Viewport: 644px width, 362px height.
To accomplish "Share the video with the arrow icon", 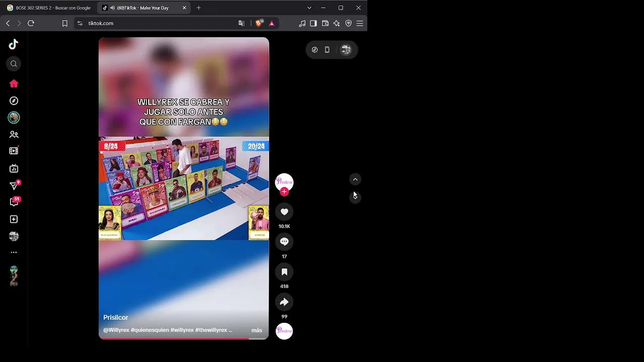I will pos(284,302).
